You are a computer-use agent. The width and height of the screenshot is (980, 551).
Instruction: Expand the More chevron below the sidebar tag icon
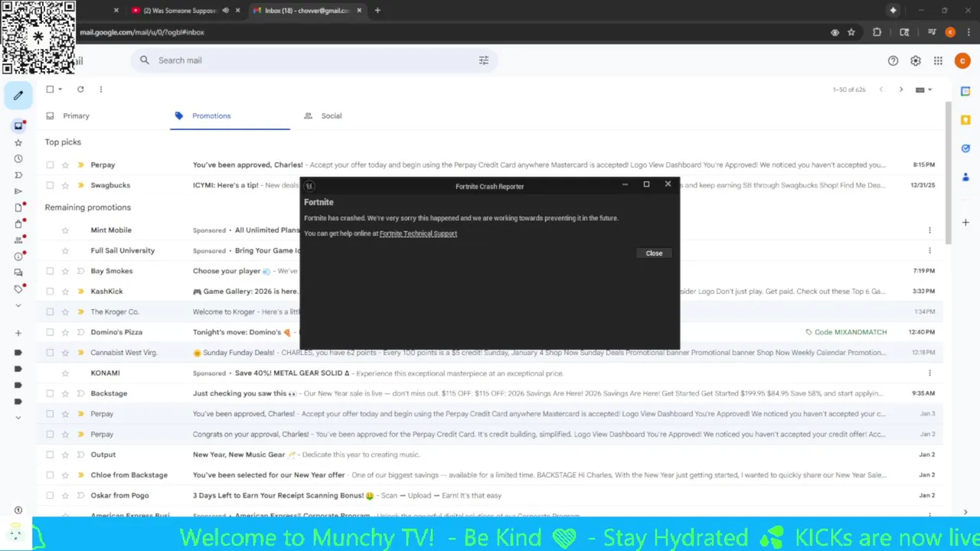18,305
